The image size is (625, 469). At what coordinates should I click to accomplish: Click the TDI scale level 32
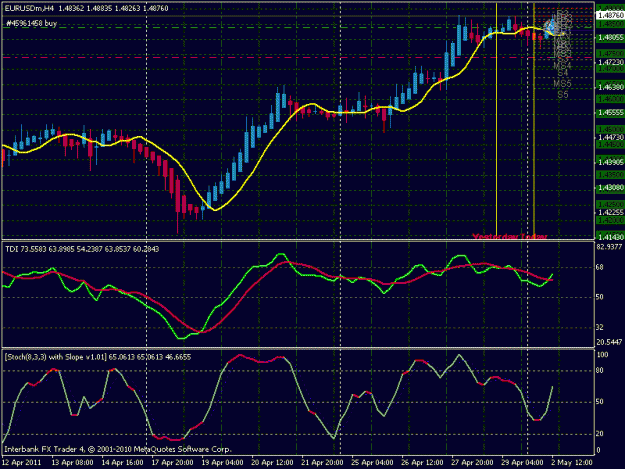click(x=599, y=328)
